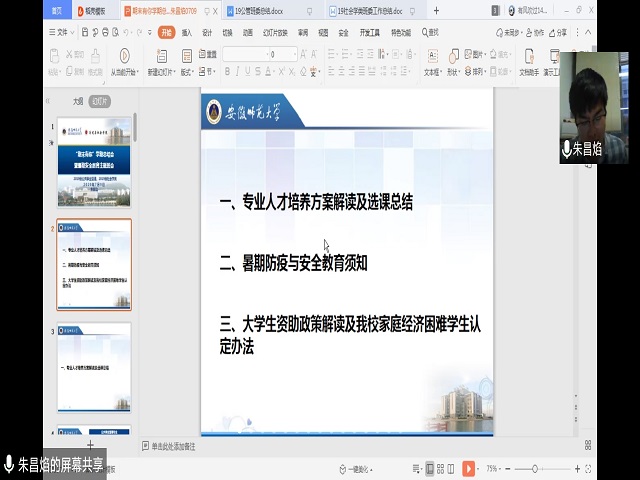Image resolution: width=640 pixels, height=480 pixels.
Task: Switch to slide sorter grid view
Action: [441, 468]
